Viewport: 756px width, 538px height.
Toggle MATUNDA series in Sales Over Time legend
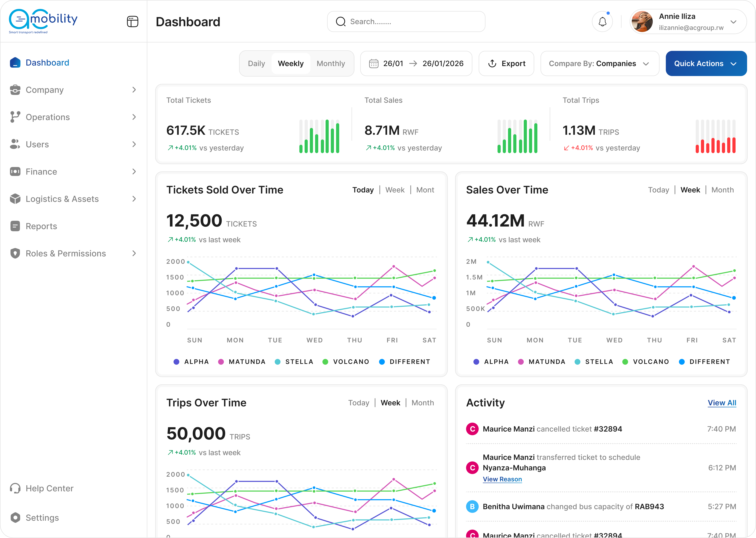point(541,362)
